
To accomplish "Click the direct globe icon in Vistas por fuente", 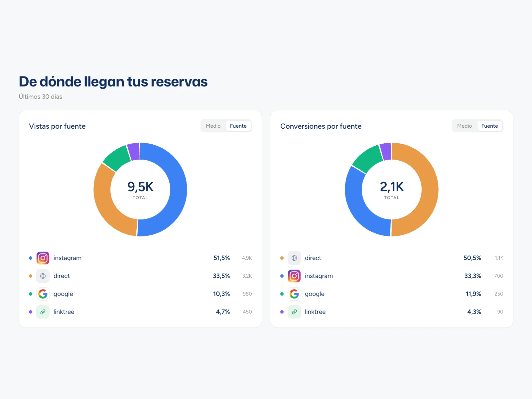I will tap(43, 276).
